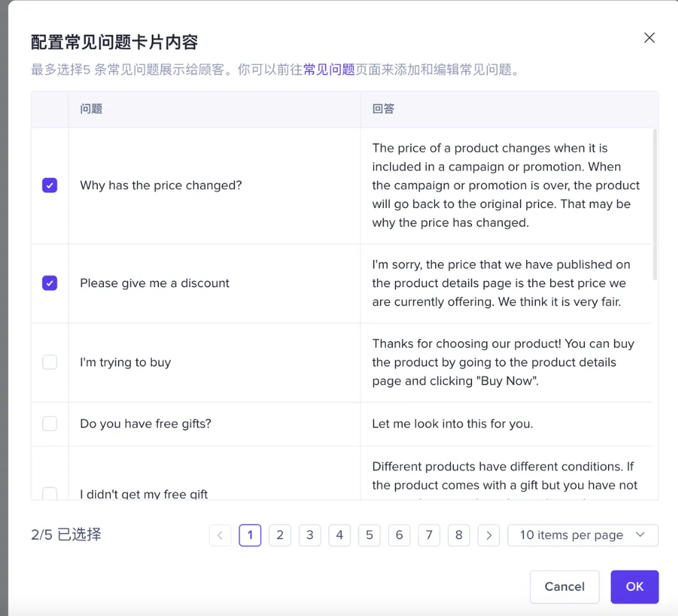Viewport: 678px width, 616px height.
Task: Uncheck the "Please give me a discount" checkbox
Action: 50,283
